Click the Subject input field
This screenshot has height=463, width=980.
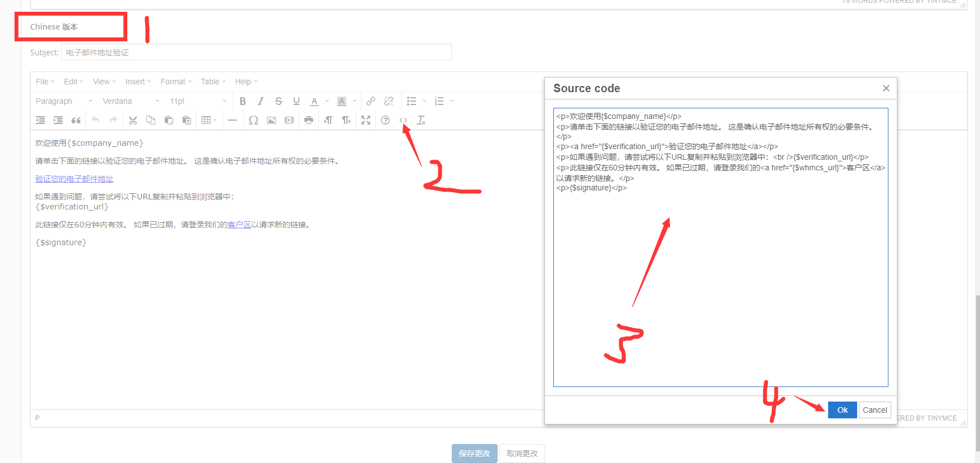[256, 52]
